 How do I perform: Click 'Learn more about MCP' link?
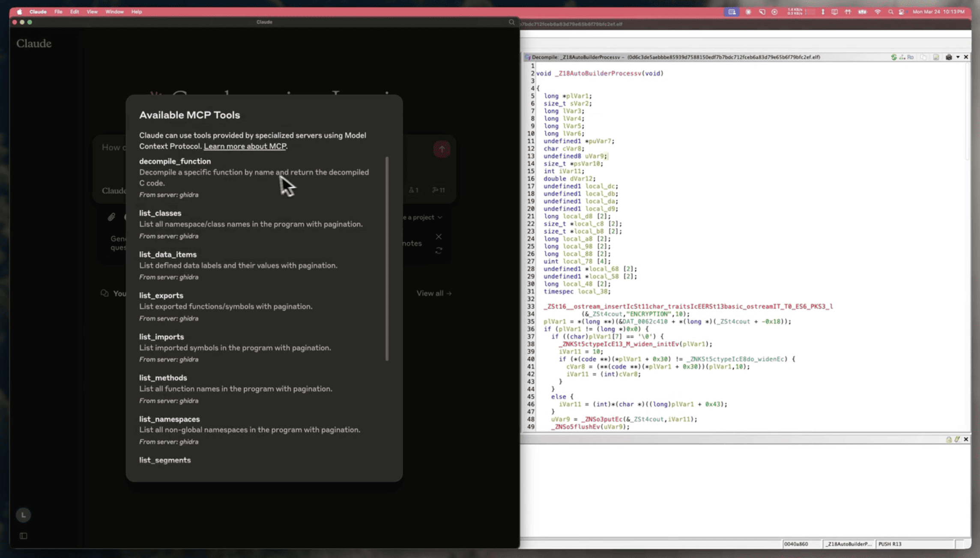245,146
